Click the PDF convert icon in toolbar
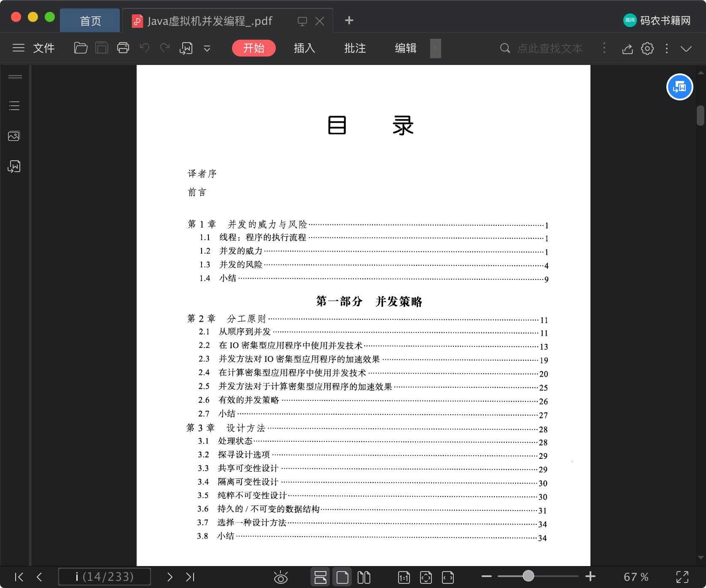The width and height of the screenshot is (706, 588). pos(186,49)
